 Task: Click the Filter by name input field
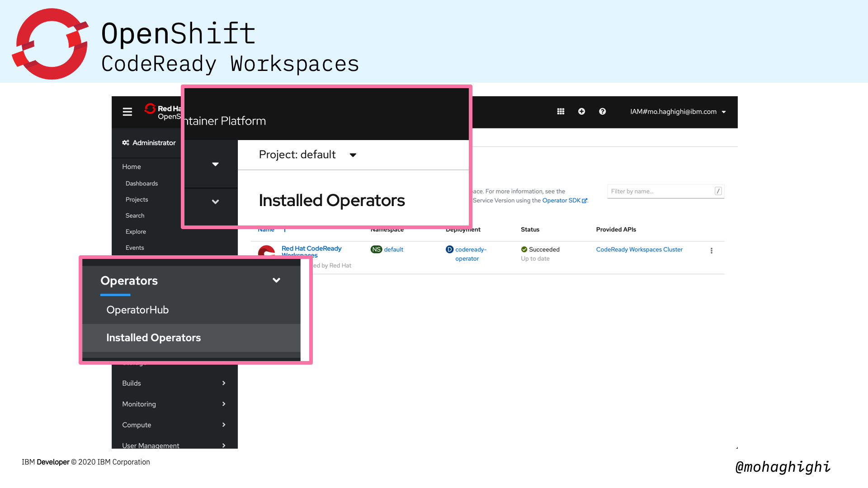click(x=665, y=191)
